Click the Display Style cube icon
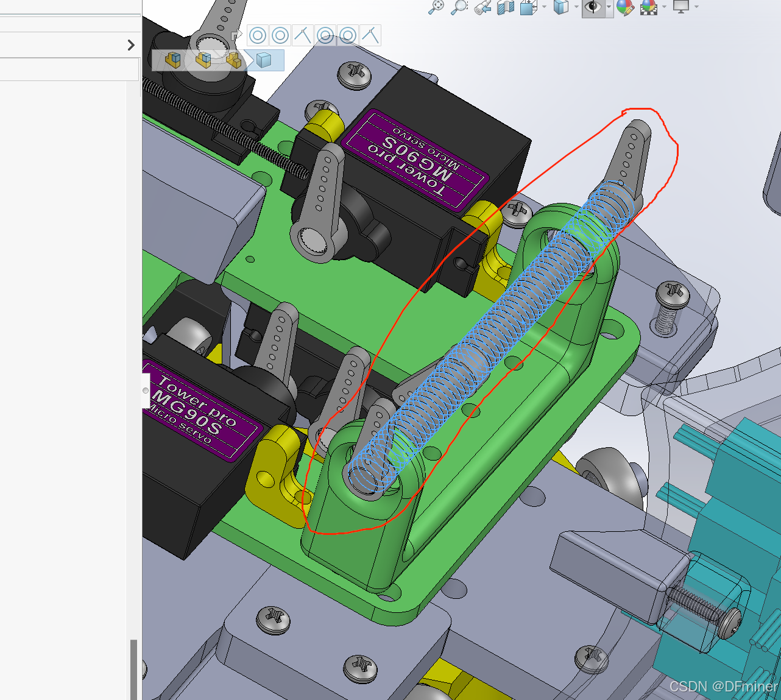The width and height of the screenshot is (781, 700). point(560,7)
